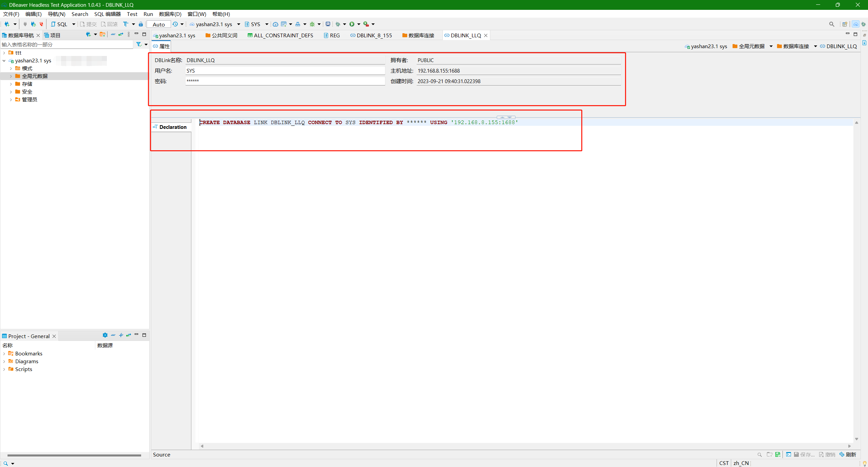
Task: Switch to the 项目 tab
Action: click(x=52, y=35)
